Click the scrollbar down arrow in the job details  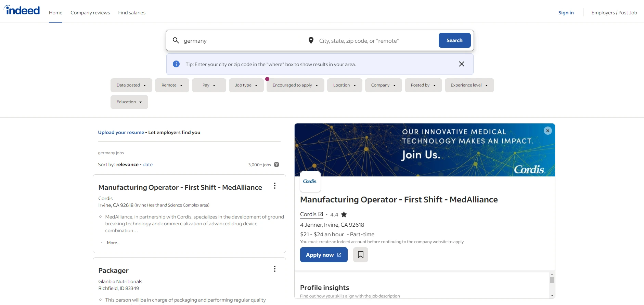click(552, 295)
